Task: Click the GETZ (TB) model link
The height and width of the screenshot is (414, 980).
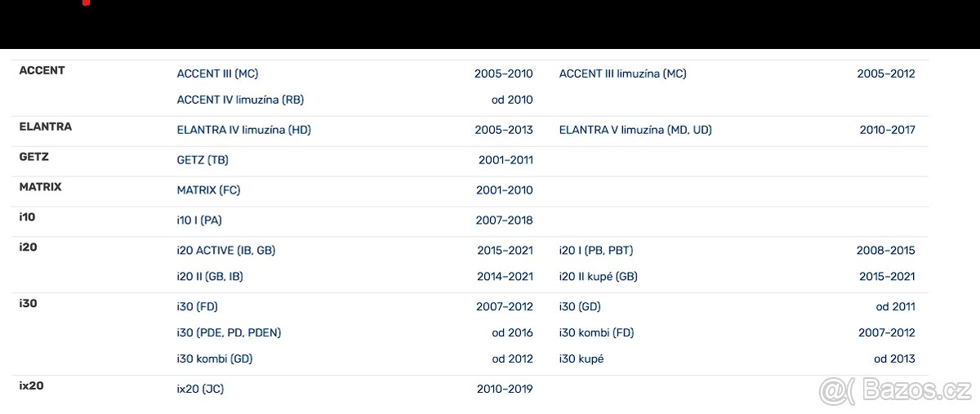Action: pos(202,160)
